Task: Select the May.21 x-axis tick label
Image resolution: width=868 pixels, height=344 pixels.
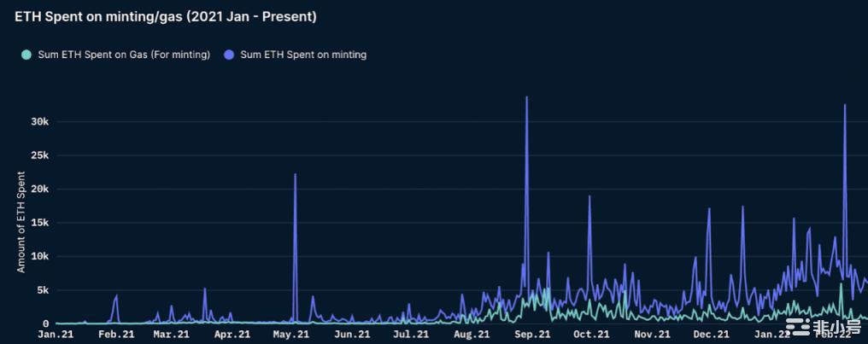Action: point(291,335)
